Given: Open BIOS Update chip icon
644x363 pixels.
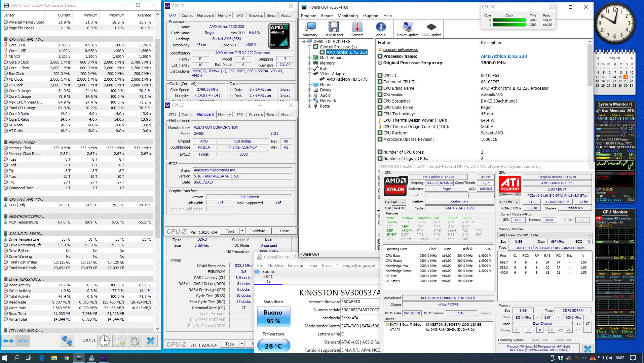Looking at the screenshot, I should coord(431,29).
